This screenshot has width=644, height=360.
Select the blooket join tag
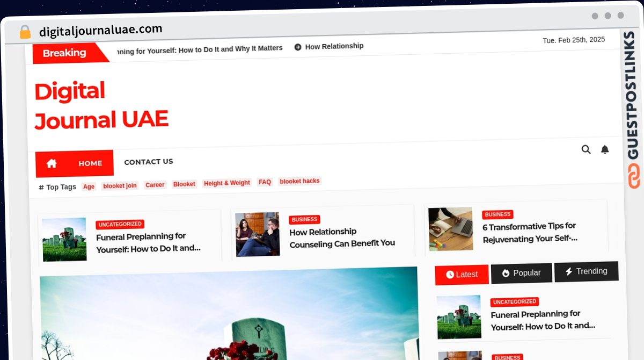[x=120, y=186]
